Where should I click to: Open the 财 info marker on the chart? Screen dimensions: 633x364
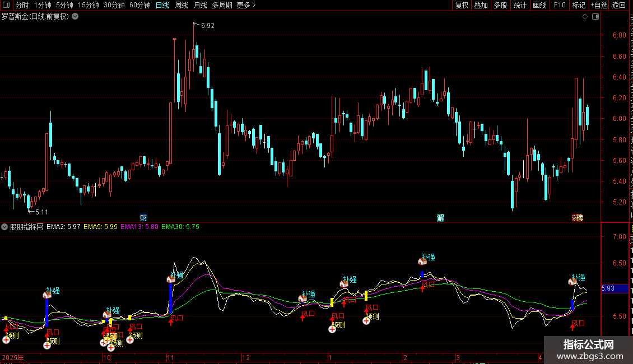144,217
